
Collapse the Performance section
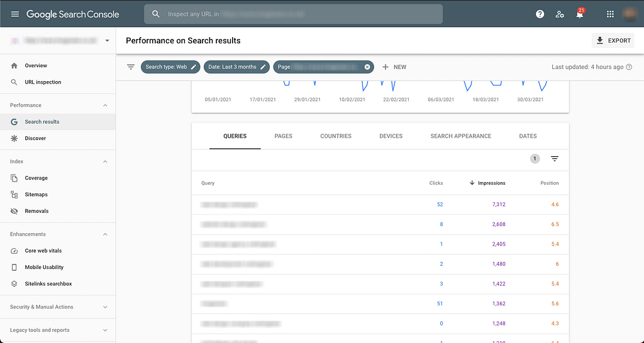pyautogui.click(x=105, y=106)
